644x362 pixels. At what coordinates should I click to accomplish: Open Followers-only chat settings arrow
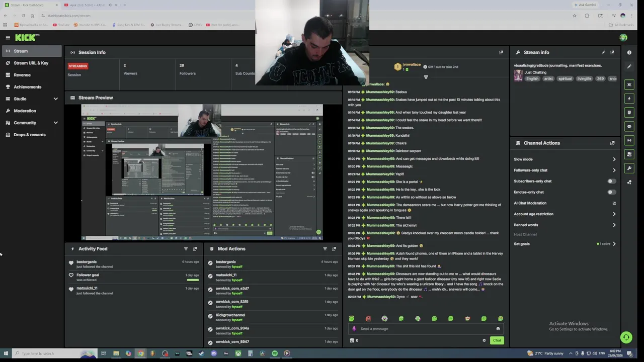pos(614,170)
